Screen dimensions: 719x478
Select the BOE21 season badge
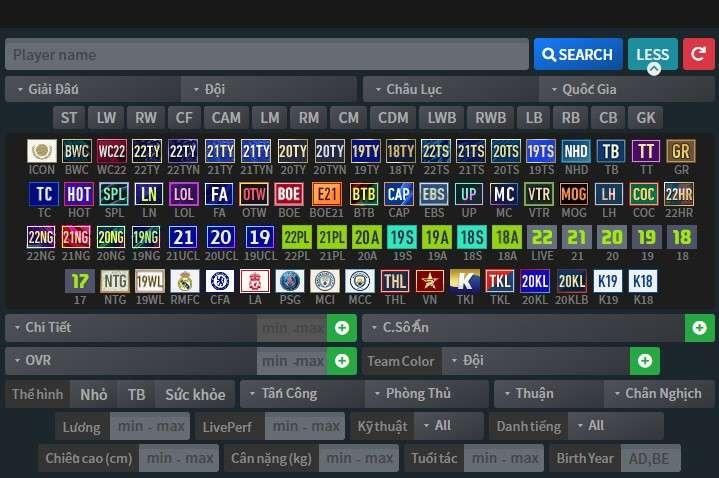[326, 194]
